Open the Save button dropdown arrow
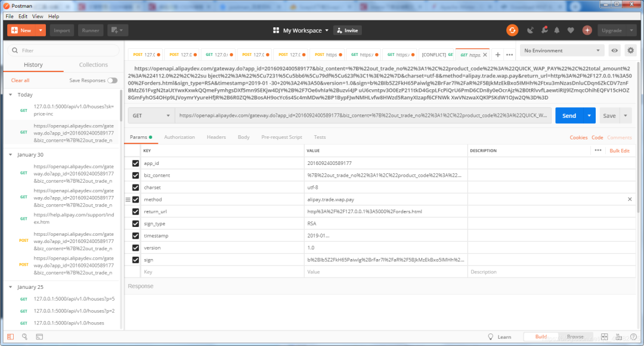 [626, 116]
